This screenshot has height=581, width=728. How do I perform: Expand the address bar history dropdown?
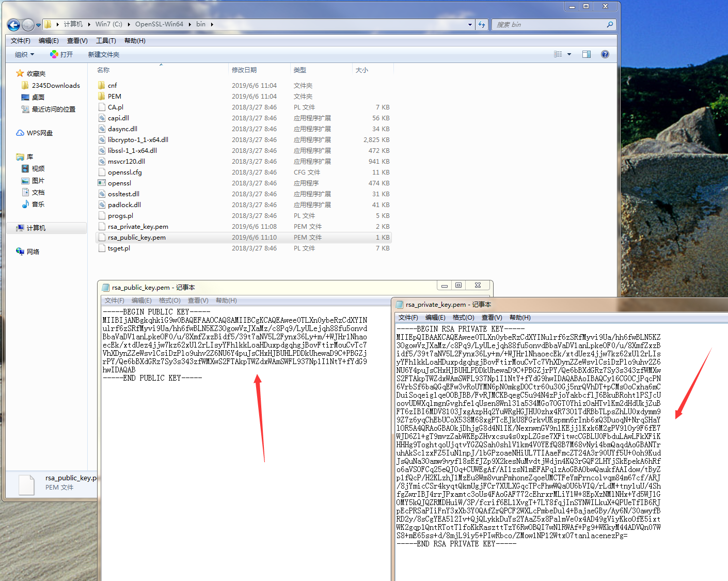point(470,24)
